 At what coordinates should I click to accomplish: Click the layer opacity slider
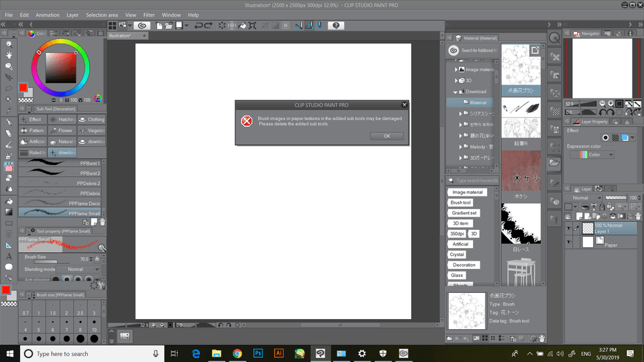pyautogui.click(x=616, y=198)
